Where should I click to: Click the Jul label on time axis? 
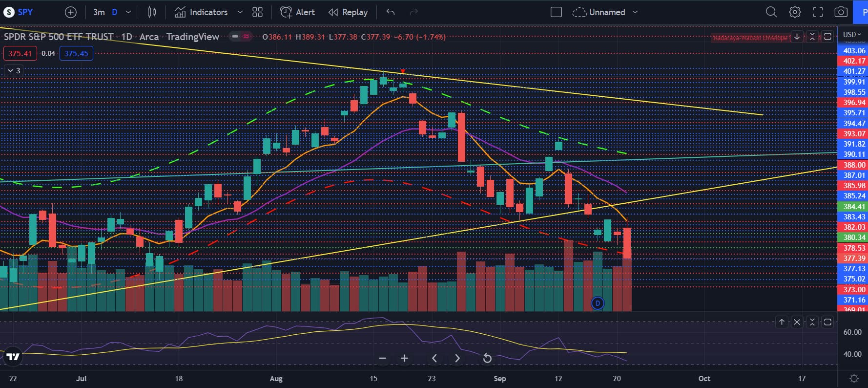[x=81, y=379]
